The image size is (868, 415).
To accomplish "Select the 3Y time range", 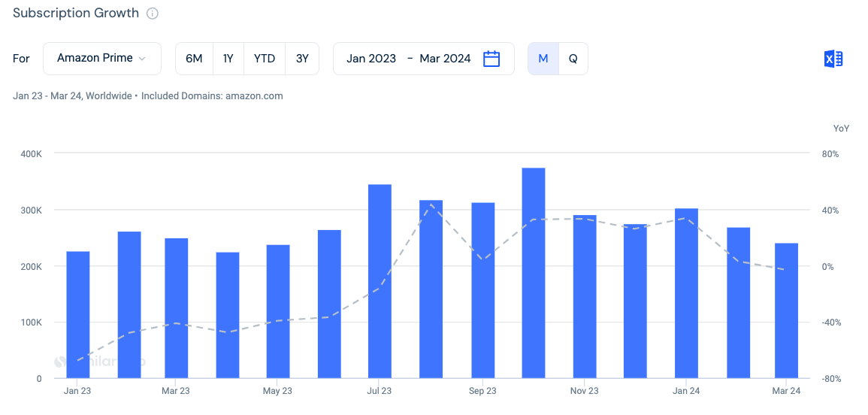I will pos(302,58).
